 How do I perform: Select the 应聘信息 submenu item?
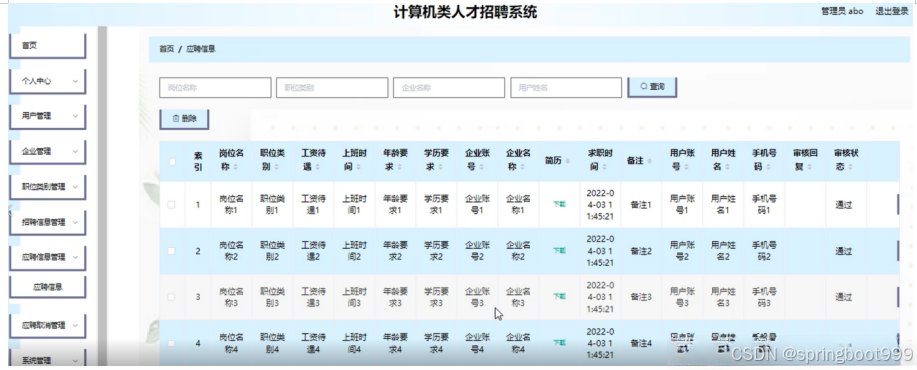[48, 287]
